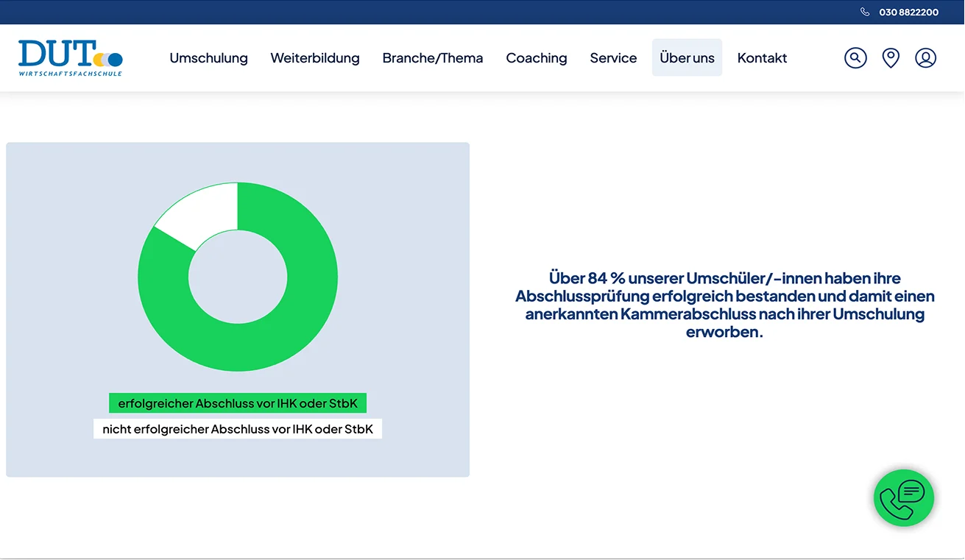Click the location pin icon
Image resolution: width=965 pixels, height=560 pixels.
click(891, 57)
